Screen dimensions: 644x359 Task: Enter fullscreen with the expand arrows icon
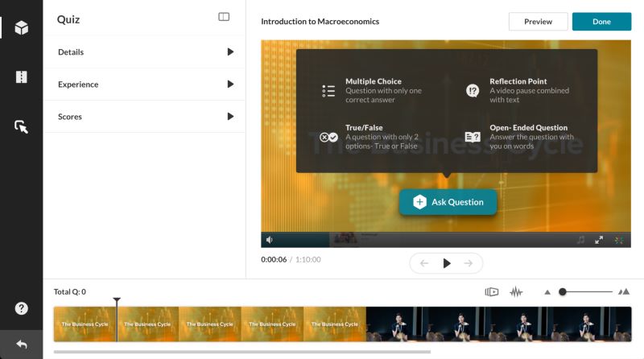(x=599, y=240)
